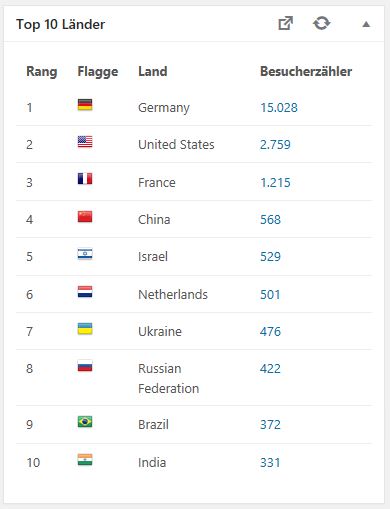Click the Israel flag icon
390x509 pixels.
85,254
